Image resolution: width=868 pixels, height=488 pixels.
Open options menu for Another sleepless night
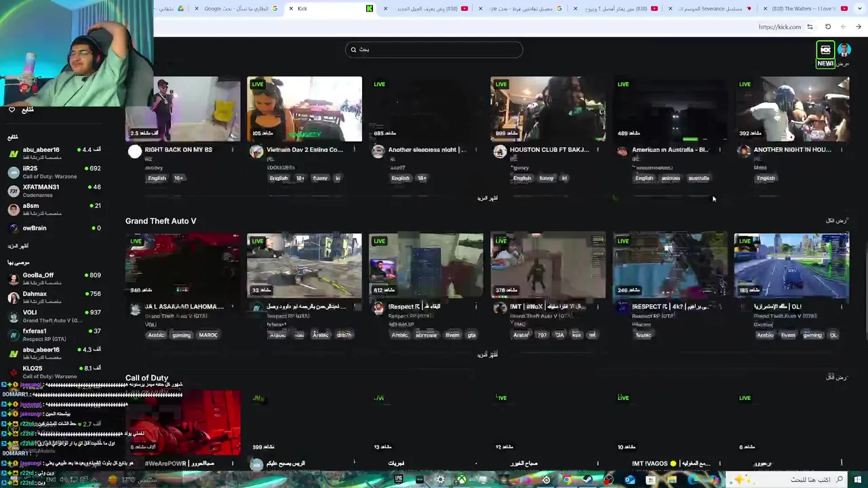point(476,150)
